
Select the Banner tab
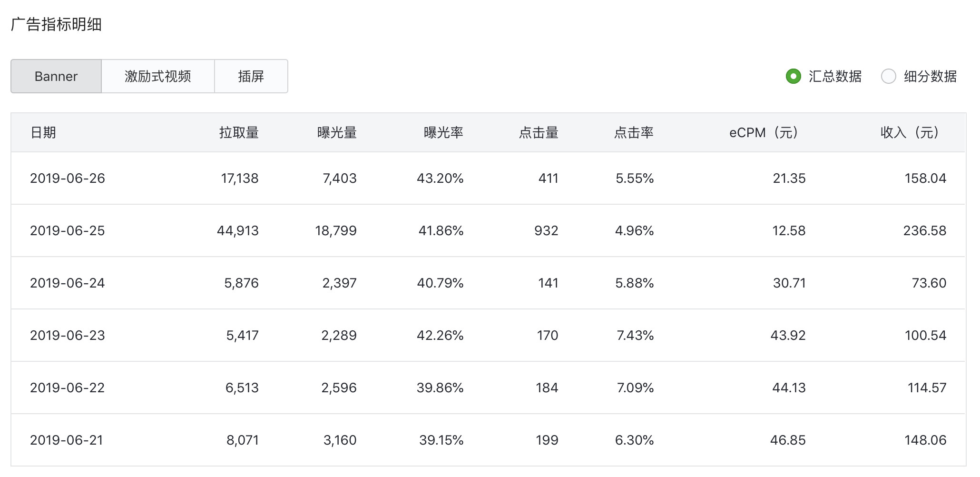click(56, 76)
